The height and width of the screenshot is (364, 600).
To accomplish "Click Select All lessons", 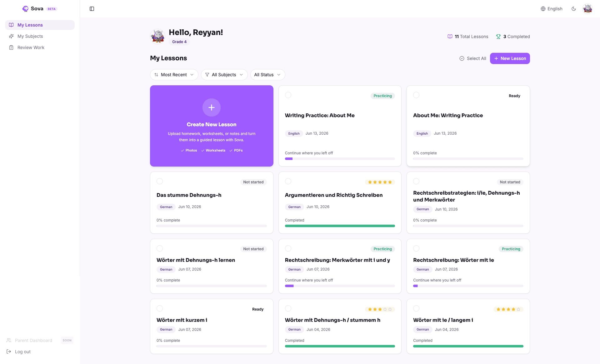I will (x=472, y=58).
